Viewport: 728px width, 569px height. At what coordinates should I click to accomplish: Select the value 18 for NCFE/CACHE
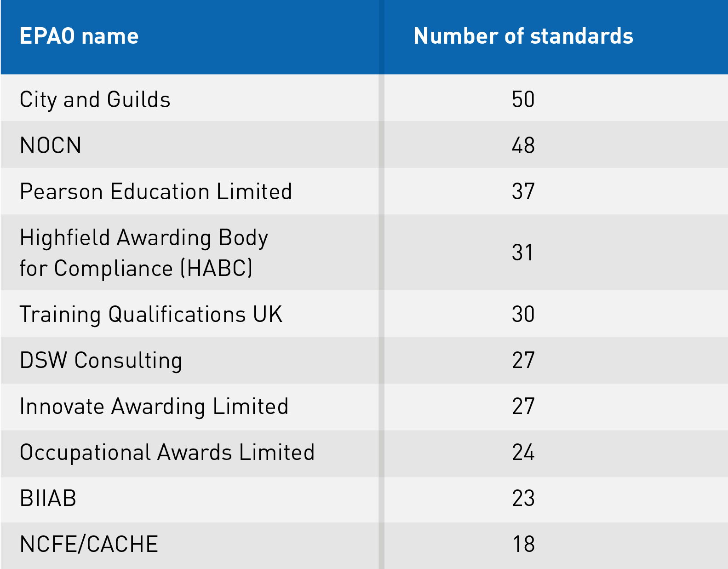coord(524,544)
